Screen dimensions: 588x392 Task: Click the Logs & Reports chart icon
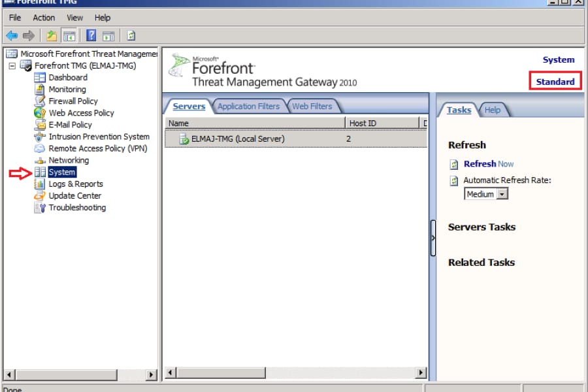(x=39, y=184)
